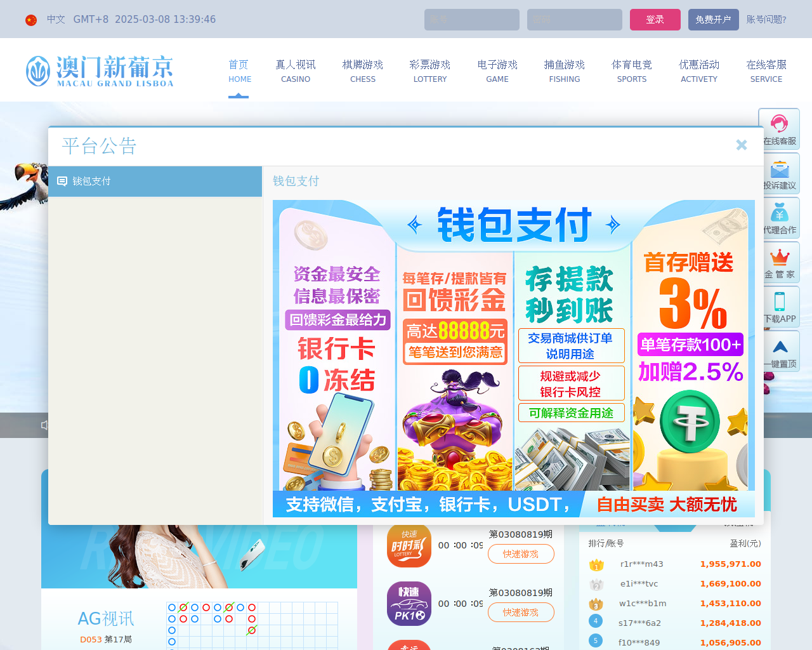
Task: Select ranking row s17***6a2
Action: click(674, 623)
